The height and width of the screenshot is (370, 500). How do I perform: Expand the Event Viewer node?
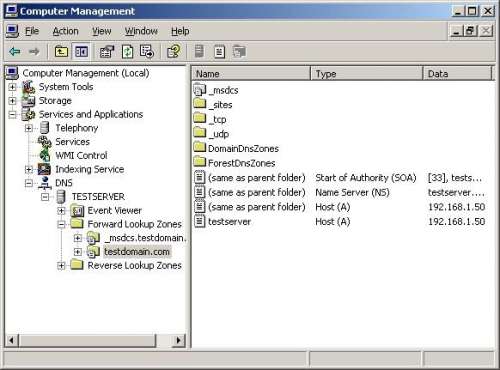(61, 211)
